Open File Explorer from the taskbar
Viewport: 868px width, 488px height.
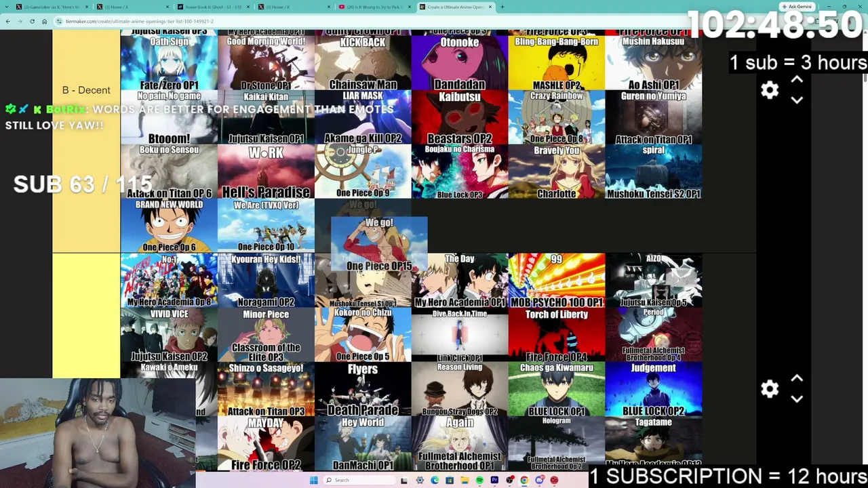pyautogui.click(x=465, y=481)
